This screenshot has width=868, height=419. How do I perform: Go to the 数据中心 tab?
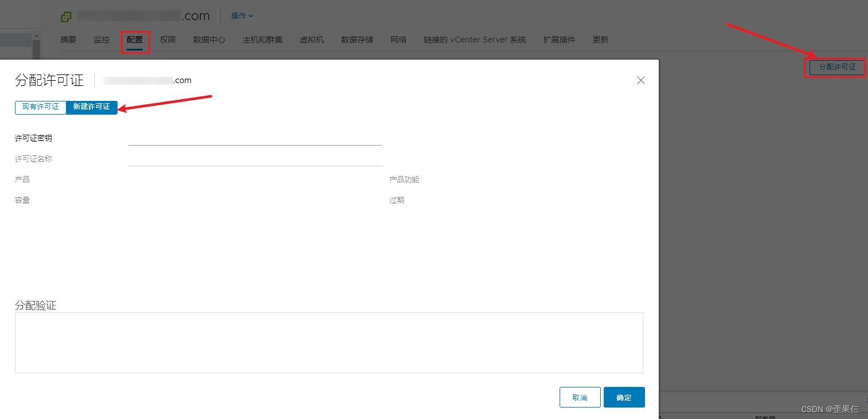click(x=209, y=40)
